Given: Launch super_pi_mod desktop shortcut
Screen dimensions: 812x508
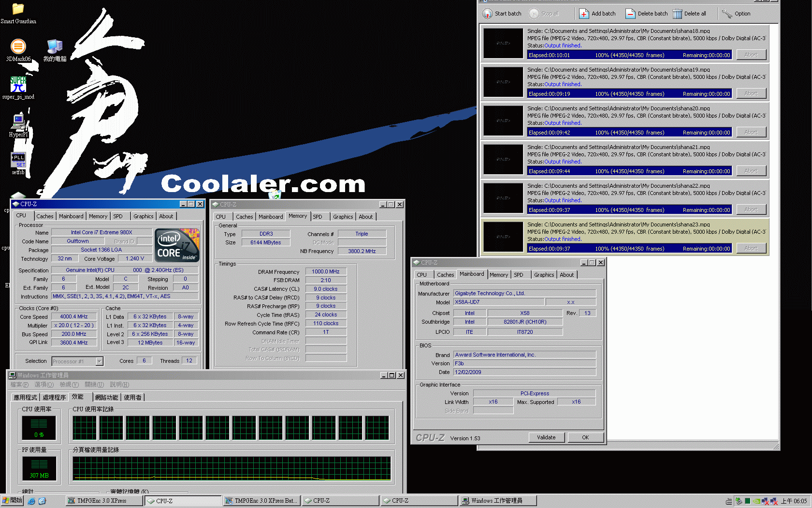Looking at the screenshot, I should 18,88.
